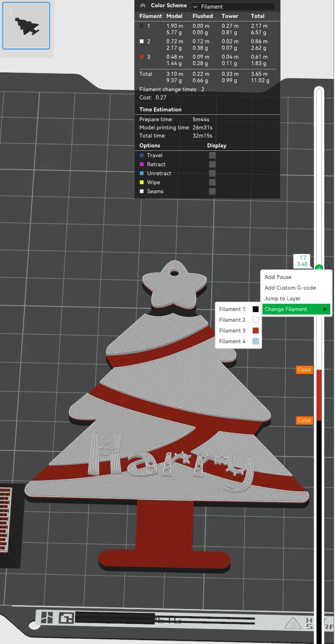Click the upper orange Color change marker

(x=304, y=370)
